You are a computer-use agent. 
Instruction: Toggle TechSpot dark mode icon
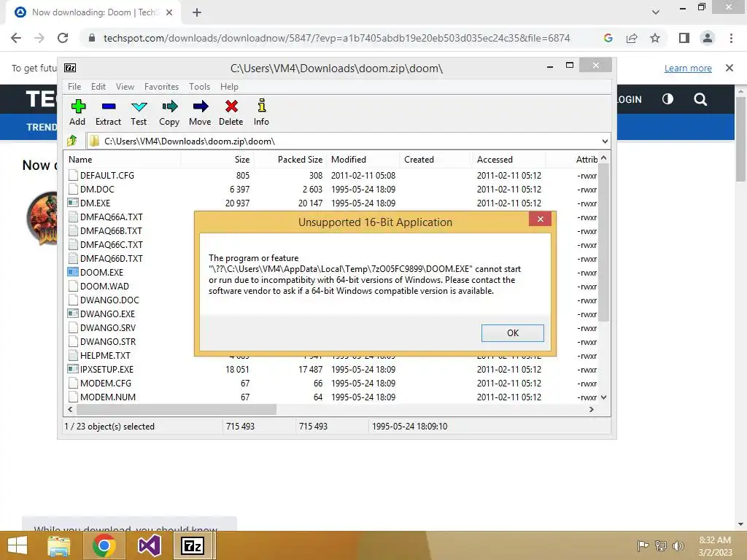pos(667,99)
